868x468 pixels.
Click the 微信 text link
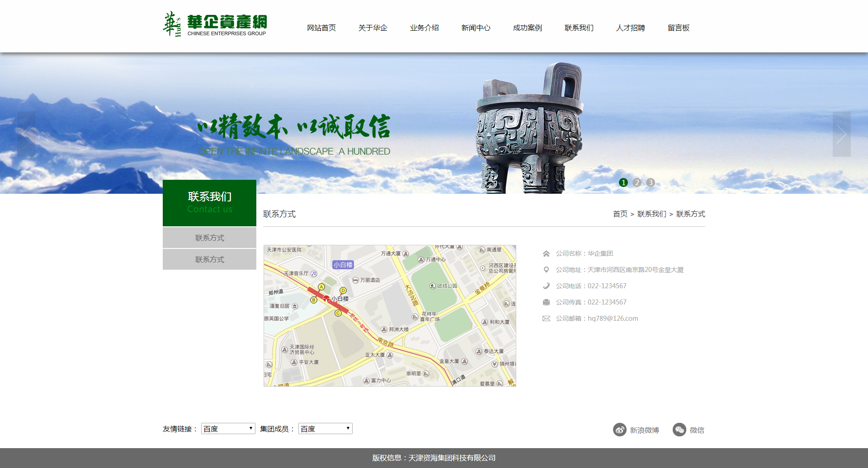coord(697,430)
